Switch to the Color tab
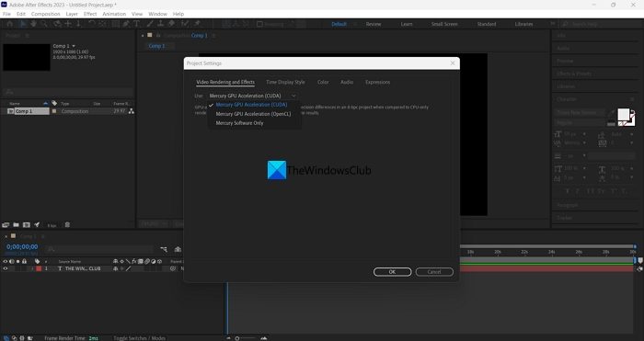The image size is (644, 341). point(323,82)
